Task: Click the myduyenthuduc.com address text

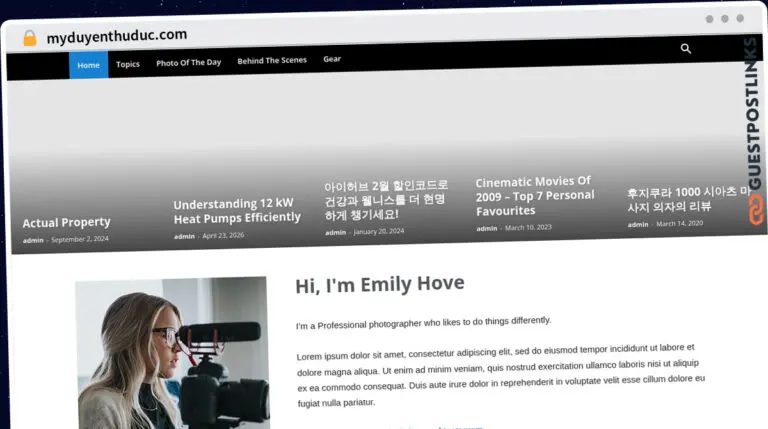Action: point(117,36)
